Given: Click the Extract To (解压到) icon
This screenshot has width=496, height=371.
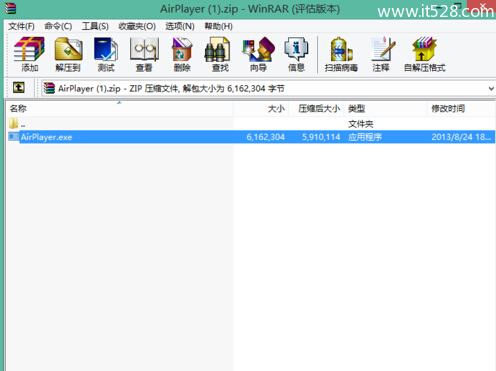Looking at the screenshot, I should [x=68, y=54].
